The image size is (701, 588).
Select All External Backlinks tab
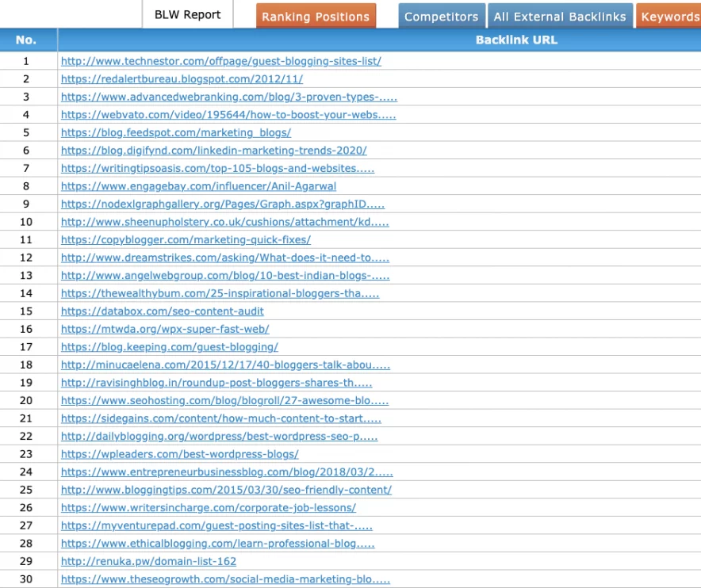[560, 17]
